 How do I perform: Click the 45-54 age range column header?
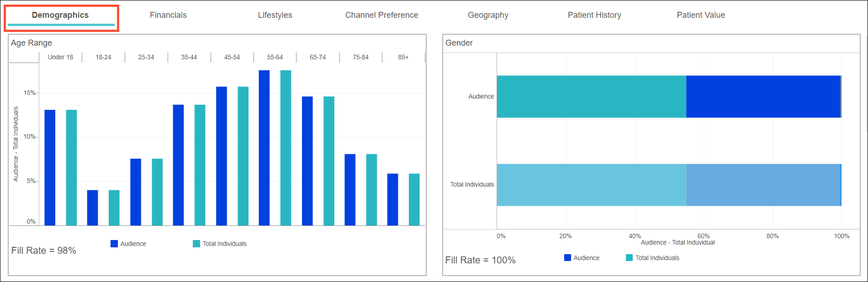232,57
